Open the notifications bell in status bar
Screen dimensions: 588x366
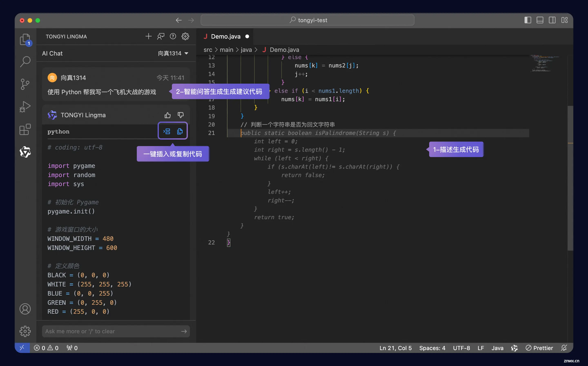(x=564, y=348)
